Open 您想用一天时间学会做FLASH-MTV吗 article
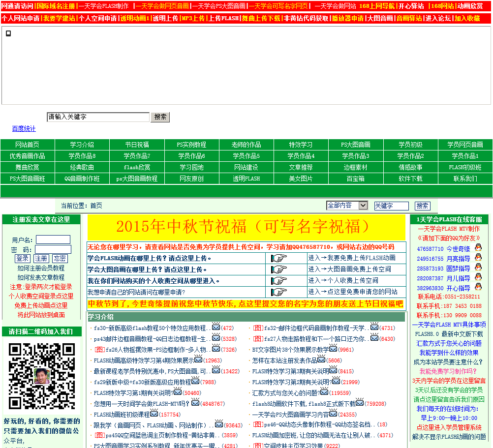 pos(142,404)
